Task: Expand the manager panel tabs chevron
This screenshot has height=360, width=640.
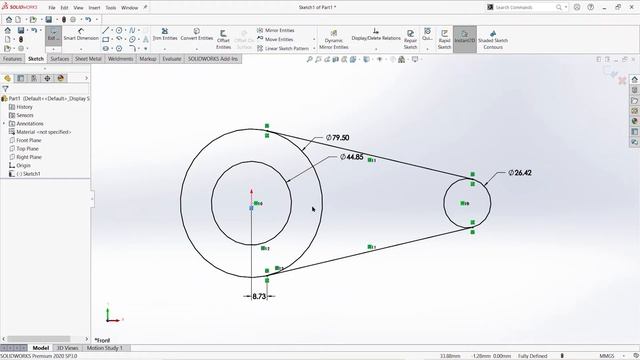Action: (86, 78)
